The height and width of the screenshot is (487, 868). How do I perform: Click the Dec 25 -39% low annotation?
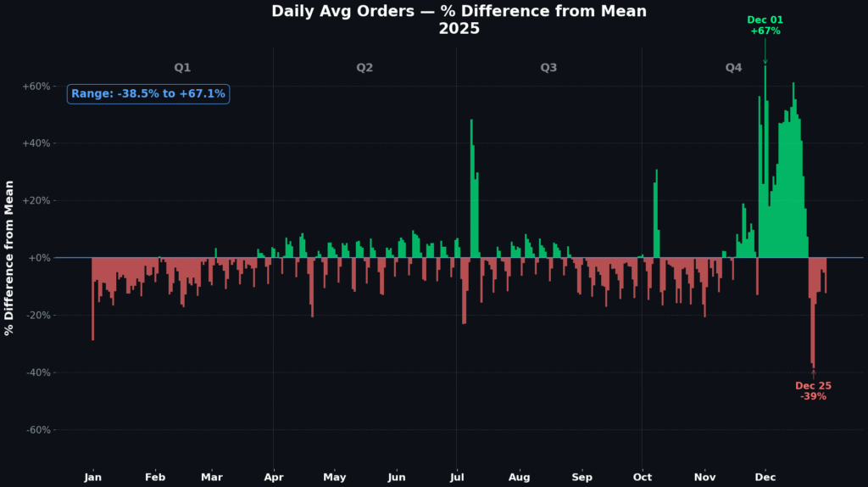click(813, 391)
